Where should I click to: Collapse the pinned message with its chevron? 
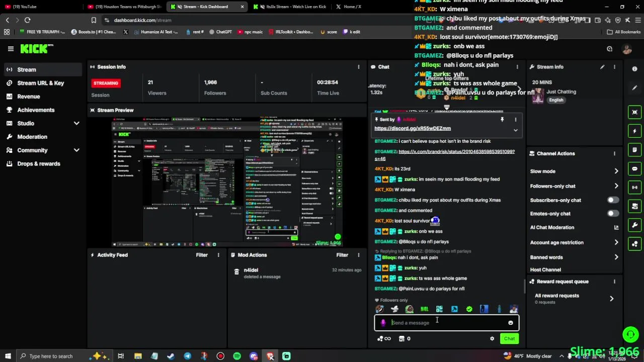(x=516, y=130)
